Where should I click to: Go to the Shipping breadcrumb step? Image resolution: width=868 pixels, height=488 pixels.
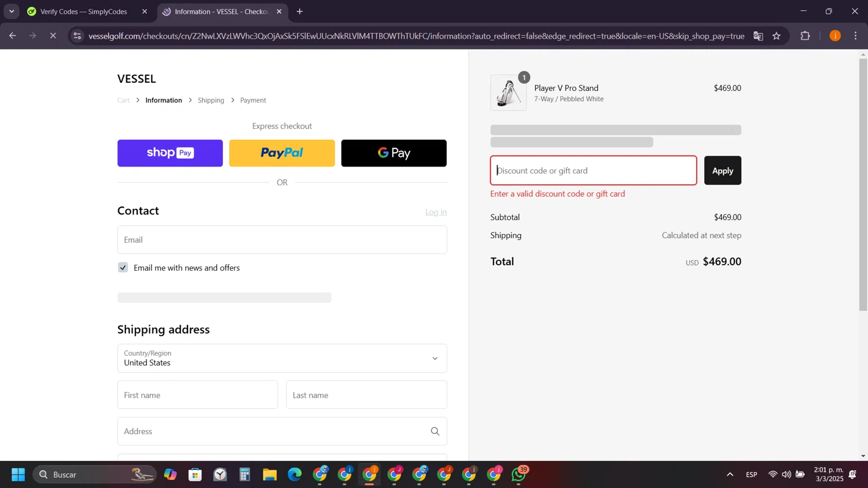(211, 101)
